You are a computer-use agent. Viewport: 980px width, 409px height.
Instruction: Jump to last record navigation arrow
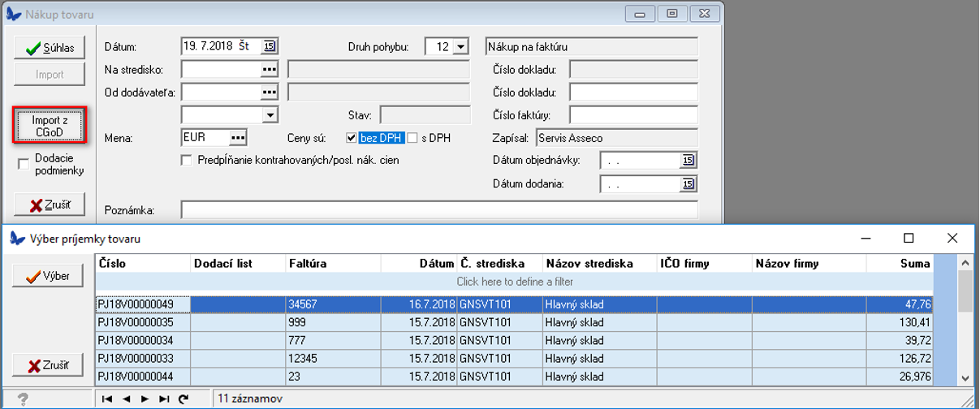point(164,398)
